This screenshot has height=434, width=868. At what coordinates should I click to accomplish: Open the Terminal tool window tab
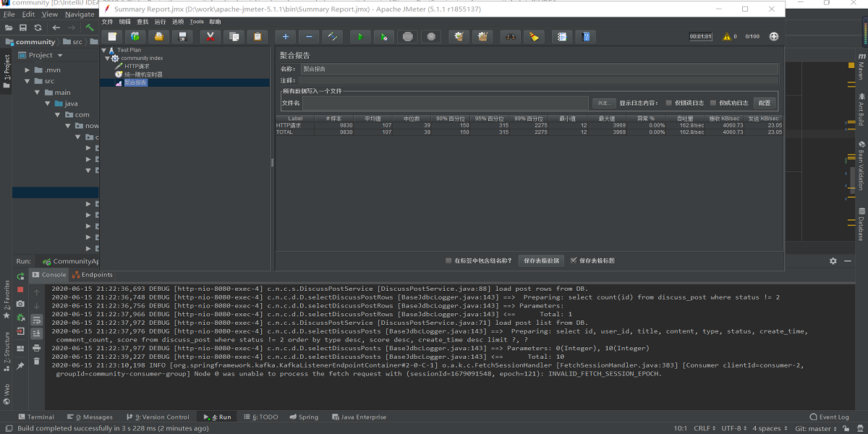coord(36,417)
